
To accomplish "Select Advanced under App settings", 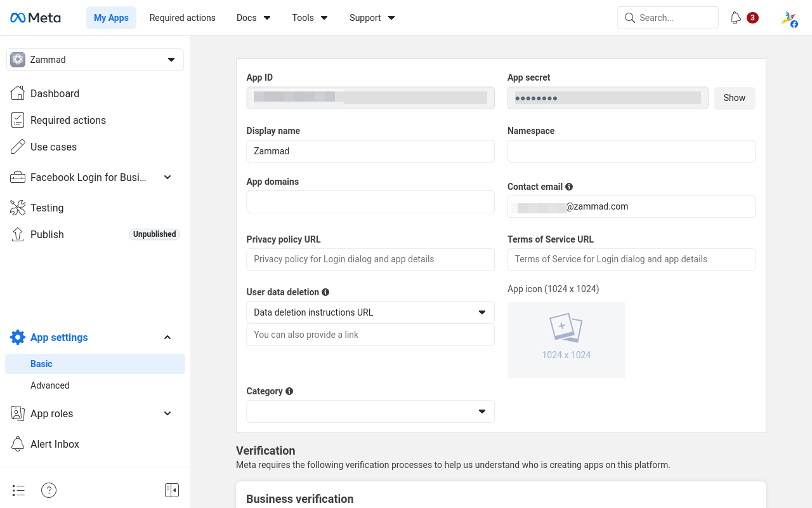I will pyautogui.click(x=95, y=385).
